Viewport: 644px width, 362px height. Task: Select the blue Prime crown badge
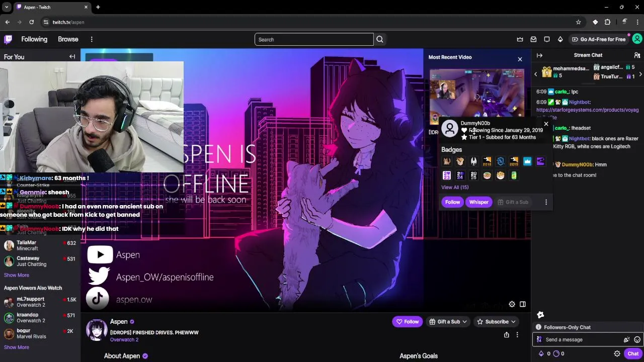pyautogui.click(x=527, y=161)
